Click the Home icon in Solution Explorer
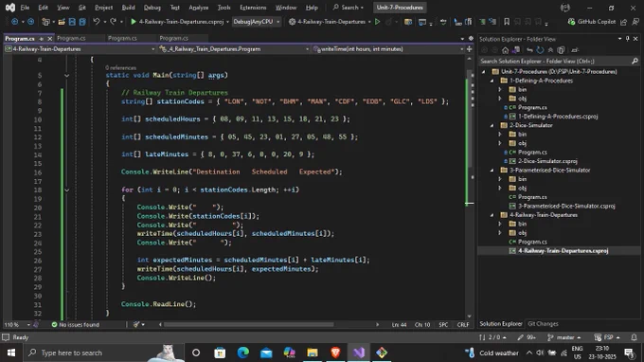 [505, 50]
